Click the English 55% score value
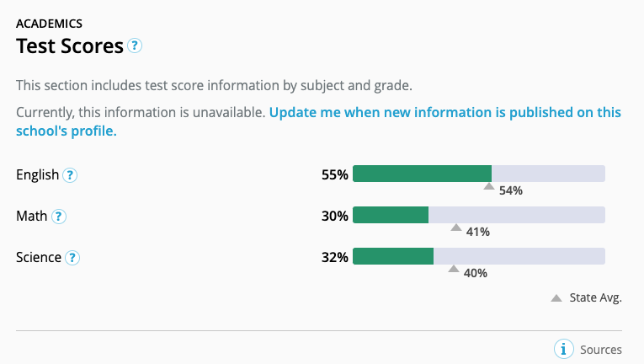644x364 pixels. (x=335, y=174)
